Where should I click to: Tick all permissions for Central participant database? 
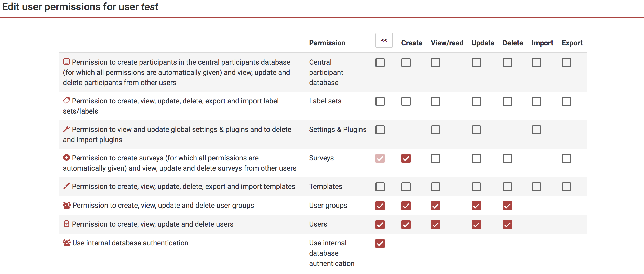pyautogui.click(x=380, y=63)
